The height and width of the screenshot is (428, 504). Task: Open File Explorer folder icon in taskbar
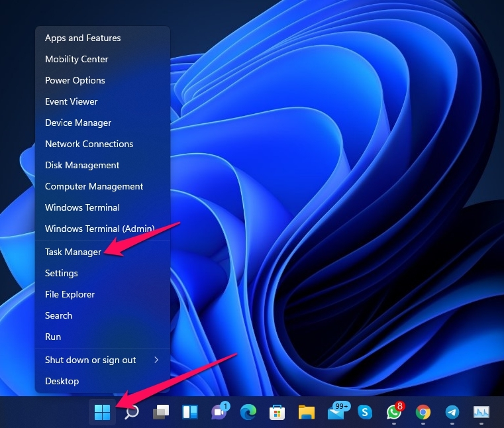(x=307, y=412)
